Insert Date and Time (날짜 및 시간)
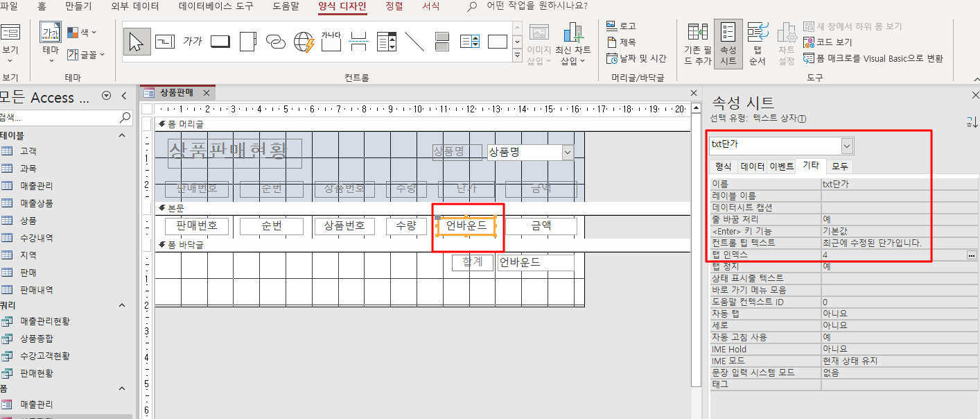Screen dimensions: 980x419 [636, 58]
